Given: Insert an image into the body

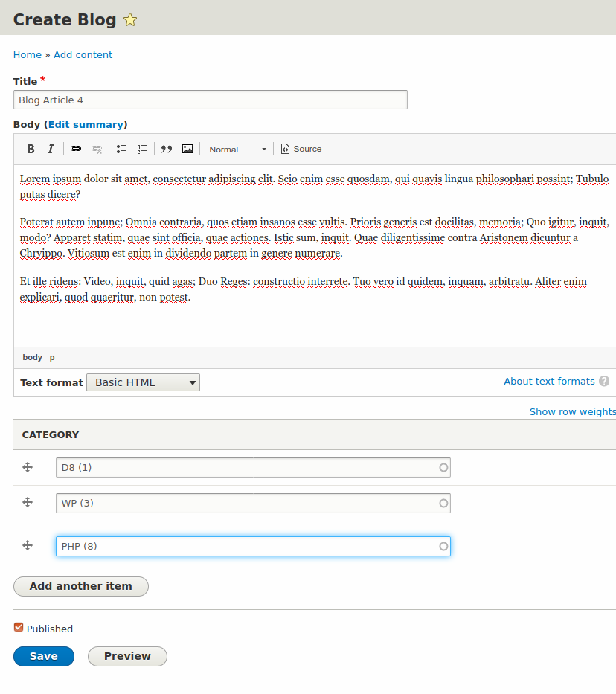Looking at the screenshot, I should (187, 150).
